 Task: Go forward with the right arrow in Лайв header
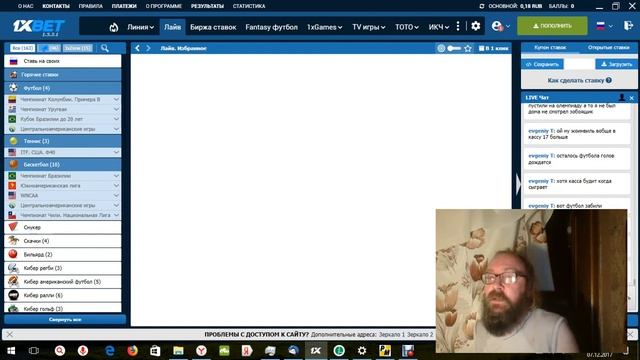[x=149, y=48]
